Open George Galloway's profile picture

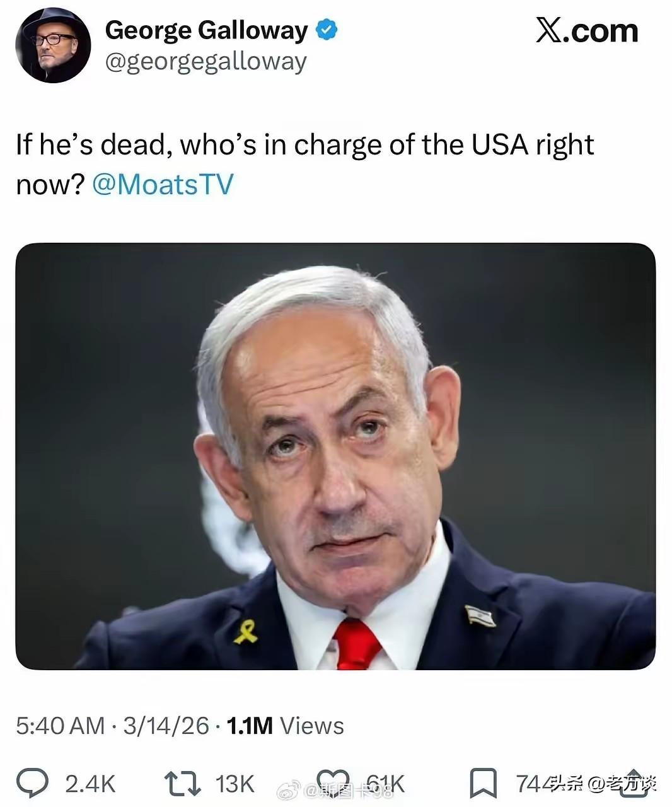point(54,44)
